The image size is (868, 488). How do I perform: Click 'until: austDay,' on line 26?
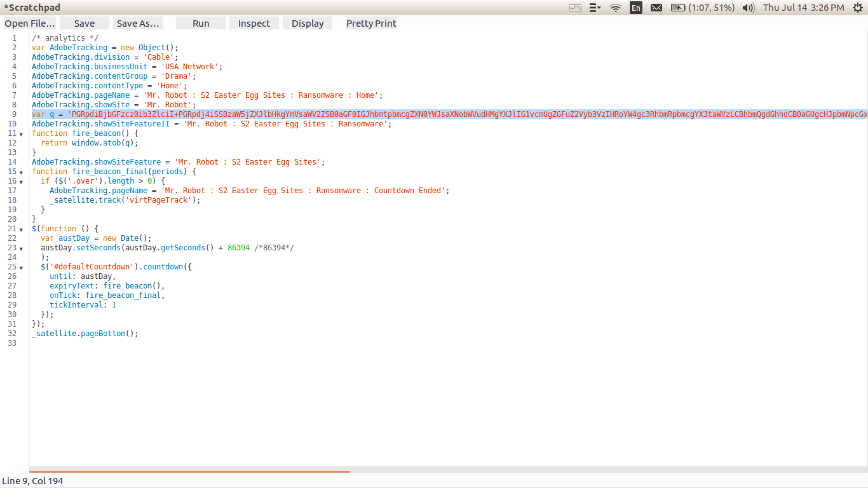(83, 276)
